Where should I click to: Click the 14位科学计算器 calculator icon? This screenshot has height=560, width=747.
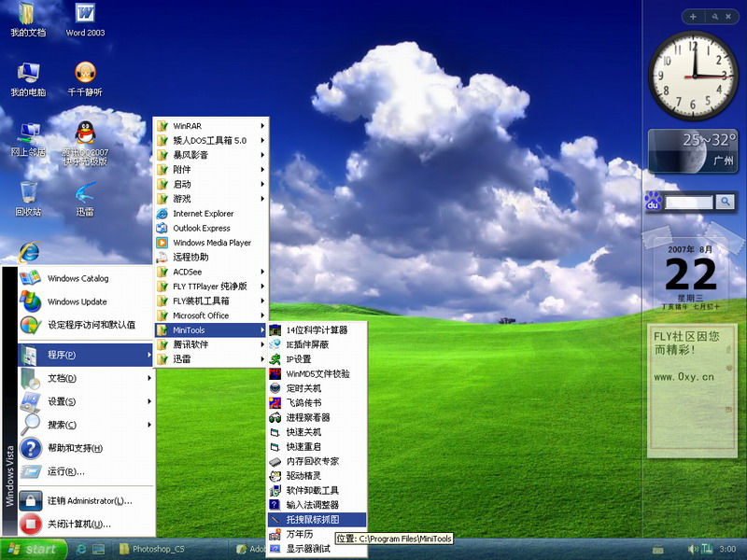pyautogui.click(x=275, y=330)
